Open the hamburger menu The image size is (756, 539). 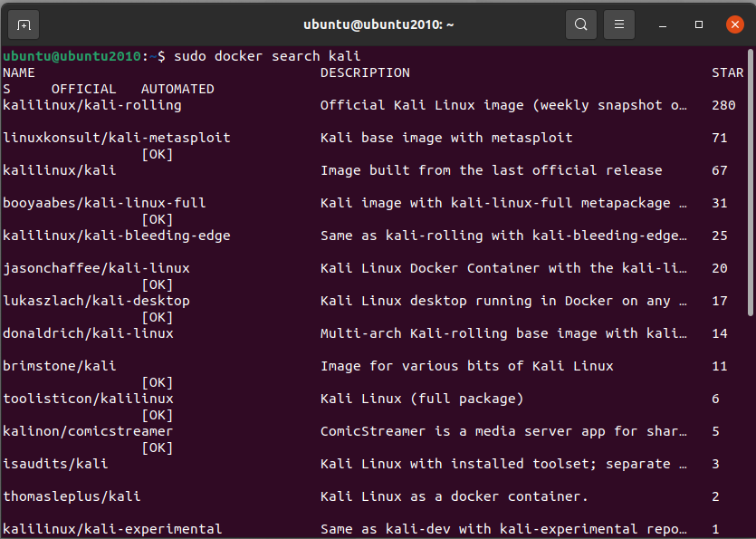(x=619, y=24)
